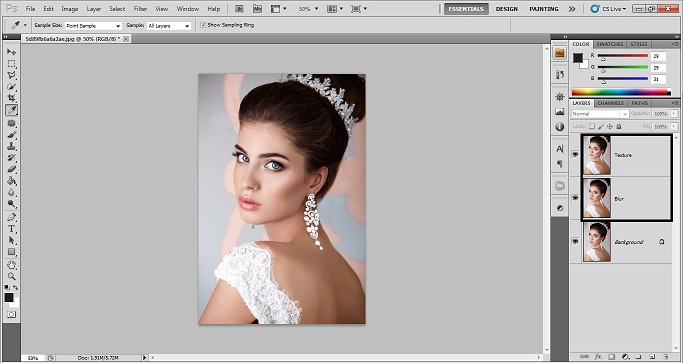The image size is (683, 363).
Task: Select the Rectangular Marquee tool
Action: [x=11, y=64]
